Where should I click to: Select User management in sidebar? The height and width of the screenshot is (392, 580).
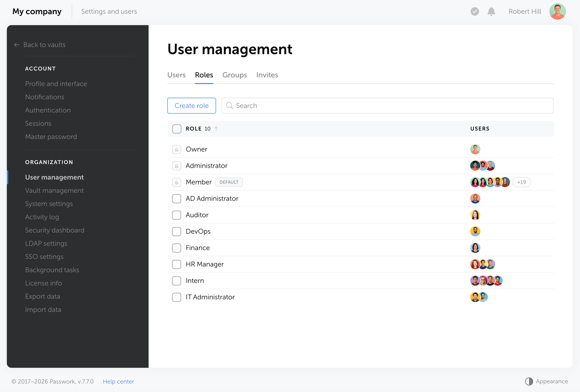coord(55,177)
